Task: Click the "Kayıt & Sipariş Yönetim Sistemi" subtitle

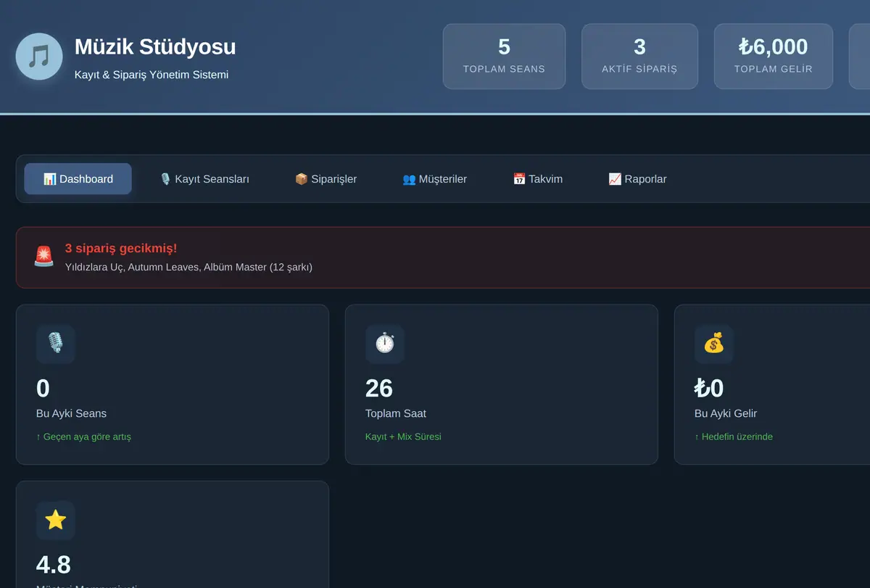Action: pos(152,75)
